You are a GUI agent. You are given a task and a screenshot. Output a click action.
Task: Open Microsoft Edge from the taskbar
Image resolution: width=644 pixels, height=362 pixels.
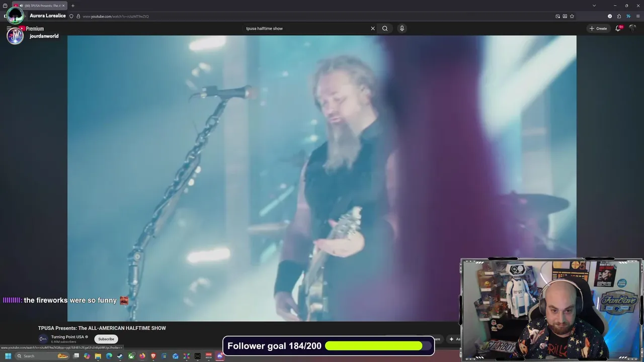[109, 356]
